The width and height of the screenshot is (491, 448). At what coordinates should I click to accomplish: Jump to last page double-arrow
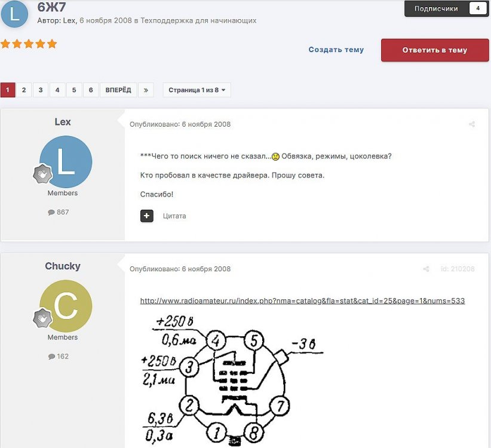146,90
